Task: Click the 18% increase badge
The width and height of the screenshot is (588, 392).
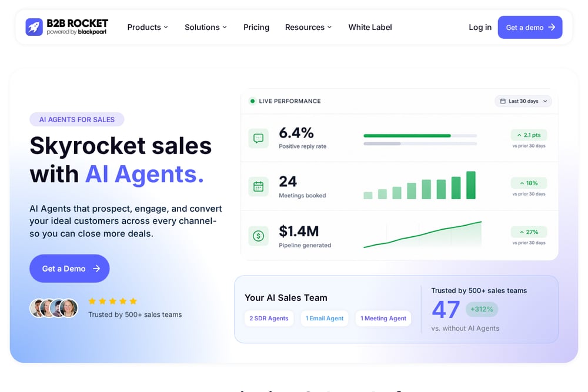Action: [529, 183]
